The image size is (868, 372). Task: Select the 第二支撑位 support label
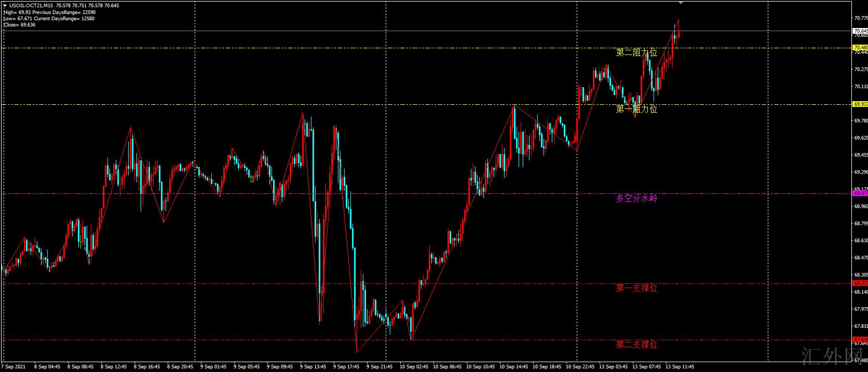636,345
